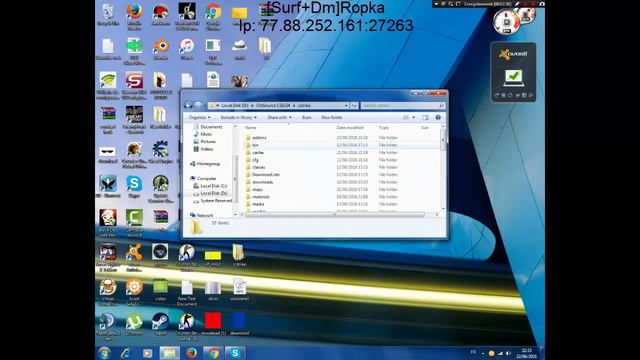
Task: Click Local Disk (D:) in address breadcrumb
Action: (x=235, y=106)
